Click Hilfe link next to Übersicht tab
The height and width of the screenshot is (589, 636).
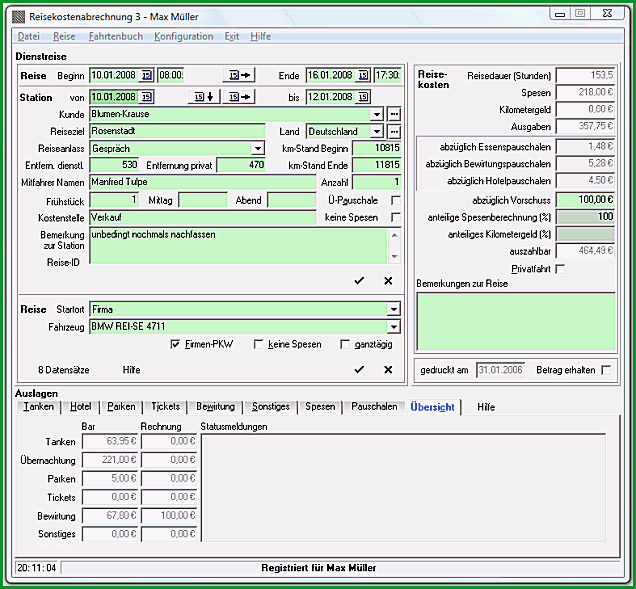pos(486,407)
